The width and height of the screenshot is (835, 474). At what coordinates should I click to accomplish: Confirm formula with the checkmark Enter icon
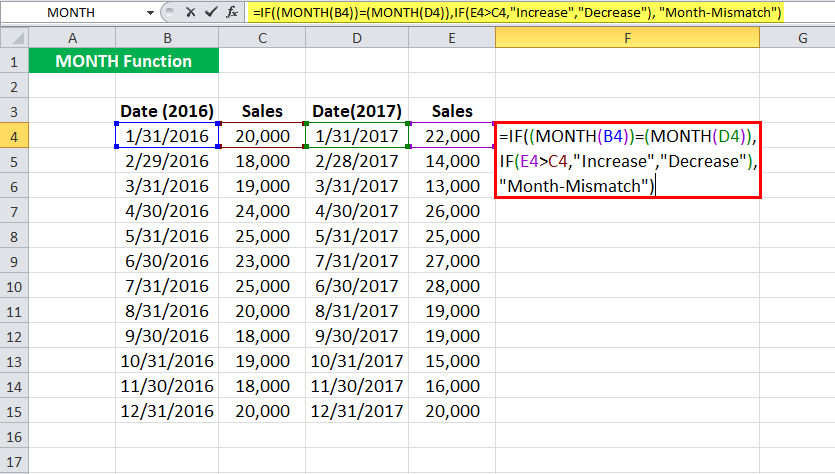pyautogui.click(x=211, y=12)
